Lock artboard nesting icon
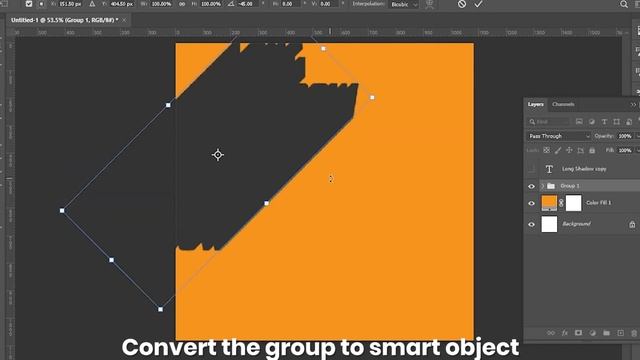 580,150
